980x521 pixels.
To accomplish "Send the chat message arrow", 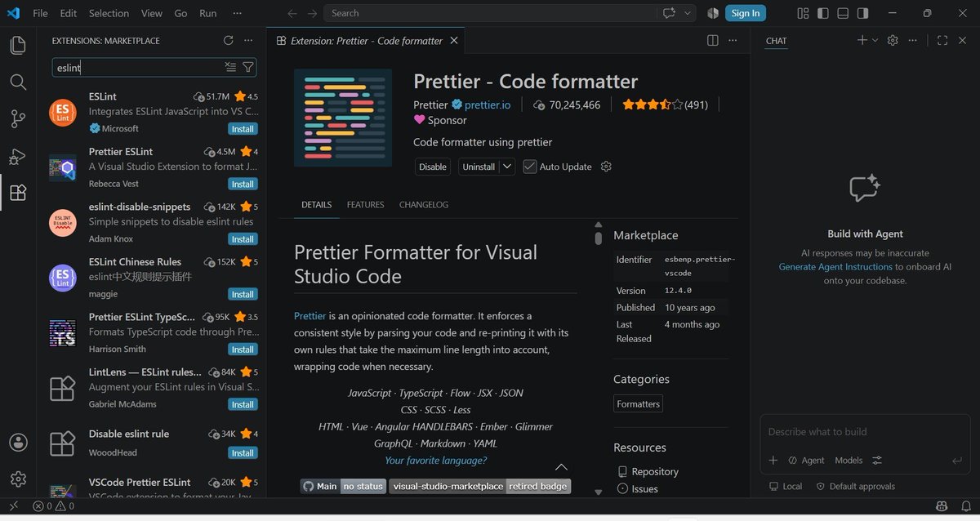I will pyautogui.click(x=957, y=461).
